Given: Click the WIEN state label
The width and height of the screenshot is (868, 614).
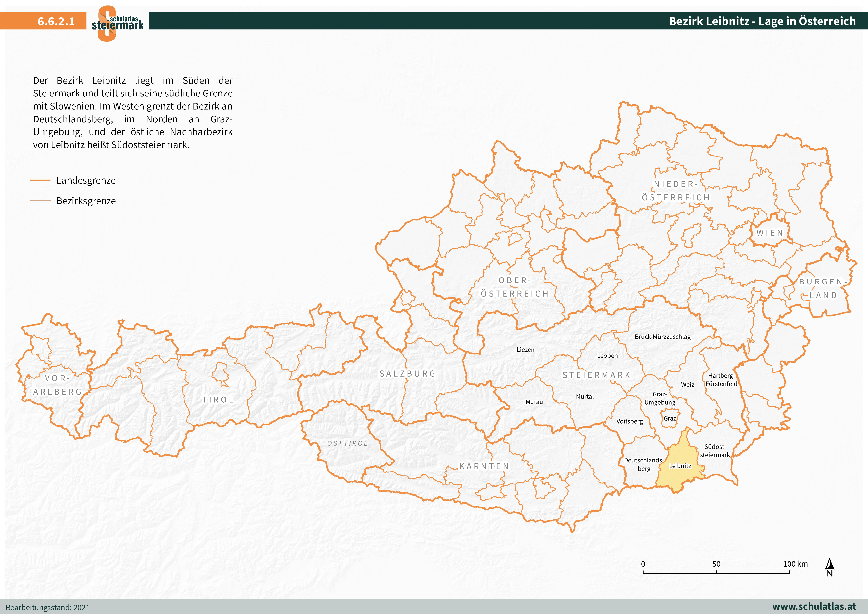Looking at the screenshot, I should [770, 233].
